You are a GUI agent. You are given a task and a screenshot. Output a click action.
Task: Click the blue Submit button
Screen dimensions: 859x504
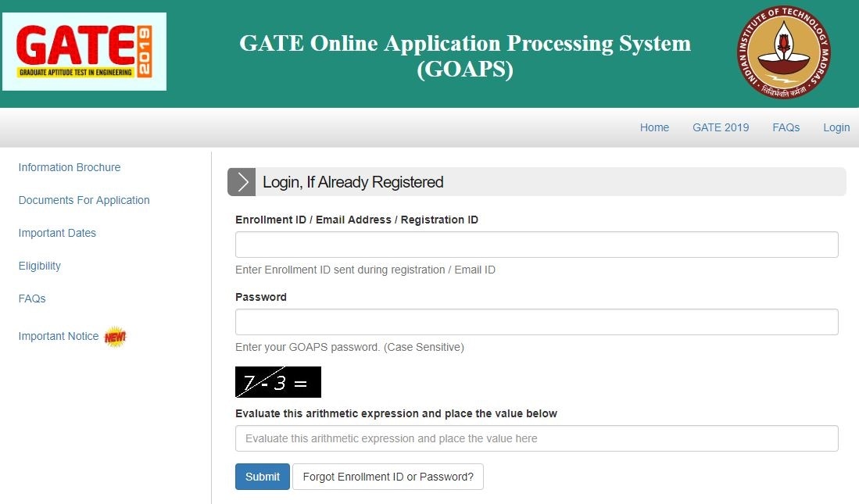(x=263, y=477)
